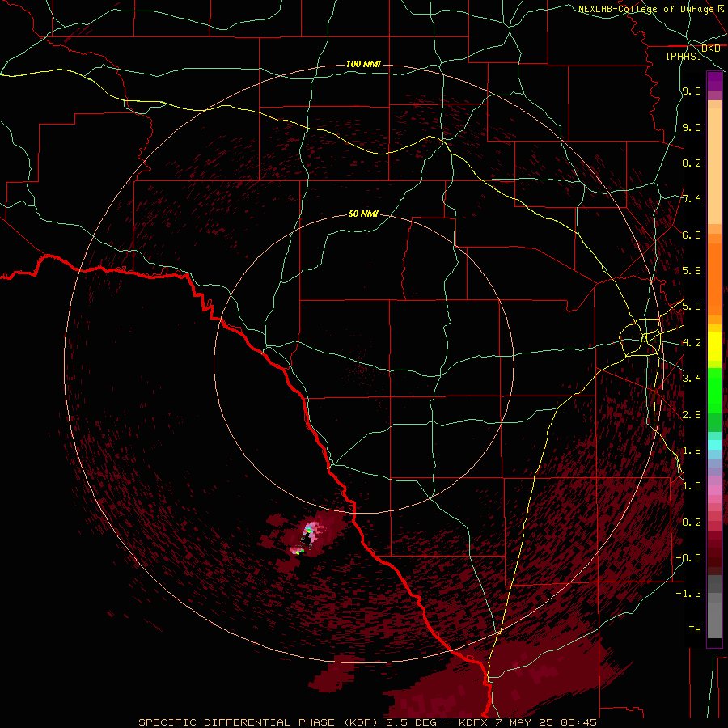Click the 100 NMI range ring label
Screen dimensions: 728x728
pyautogui.click(x=363, y=64)
